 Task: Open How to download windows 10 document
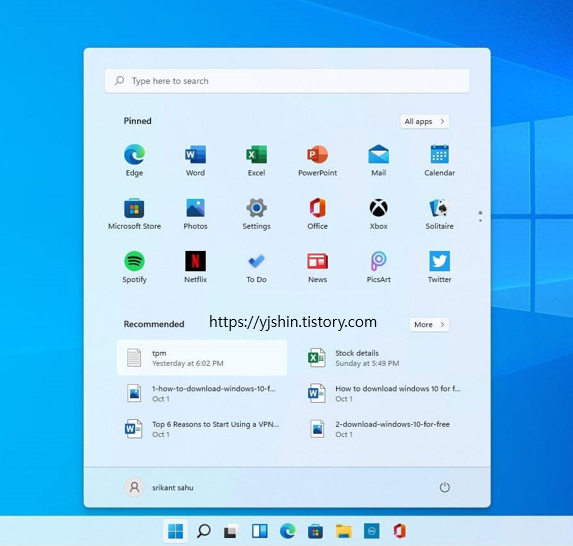pyautogui.click(x=385, y=393)
